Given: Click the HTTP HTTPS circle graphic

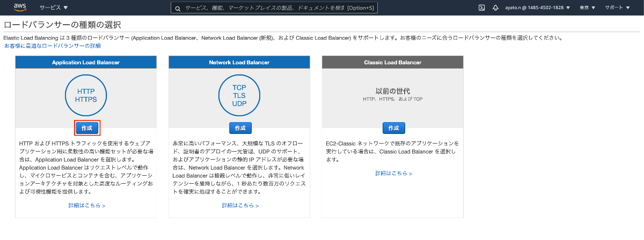Looking at the screenshot, I should (x=86, y=95).
